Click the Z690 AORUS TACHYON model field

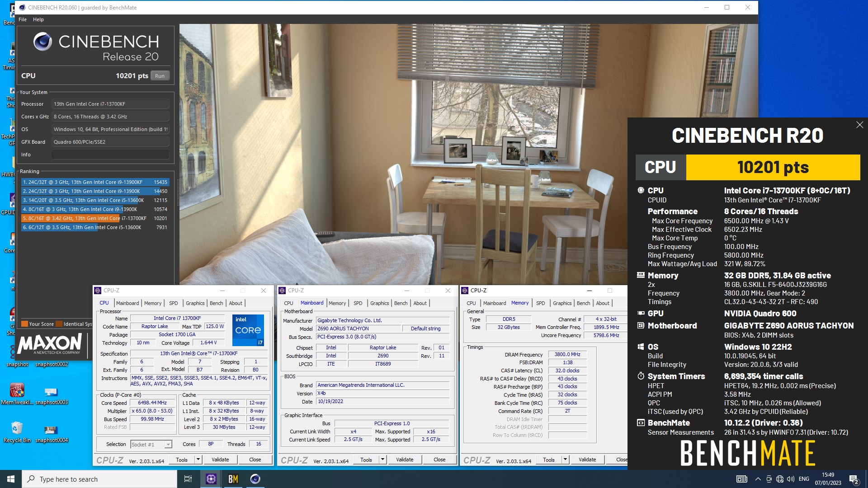(358, 328)
